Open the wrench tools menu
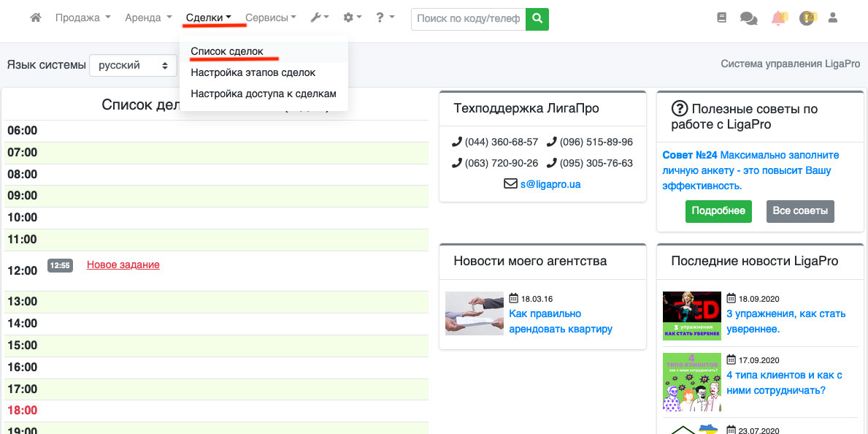868x434 pixels. [319, 18]
